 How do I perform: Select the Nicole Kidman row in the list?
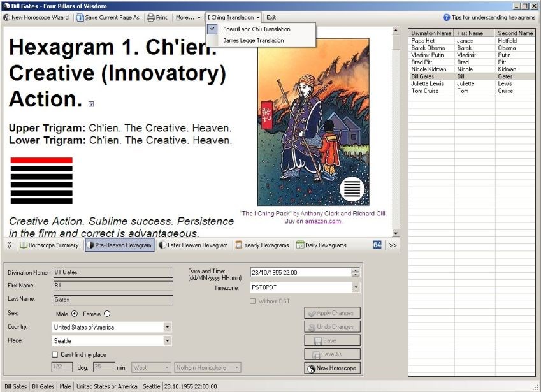(472, 69)
